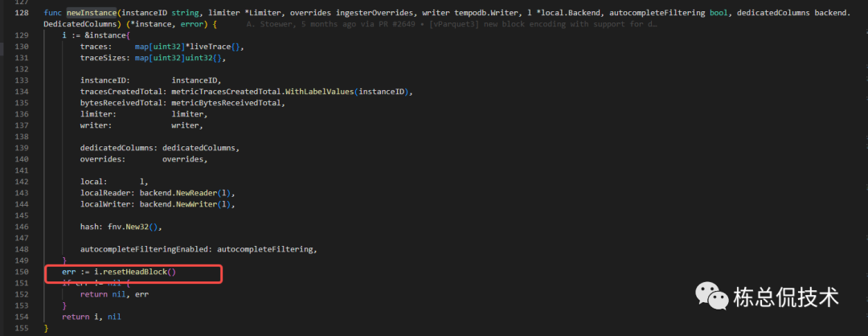Click line number 150 in the gutter

(x=22, y=272)
